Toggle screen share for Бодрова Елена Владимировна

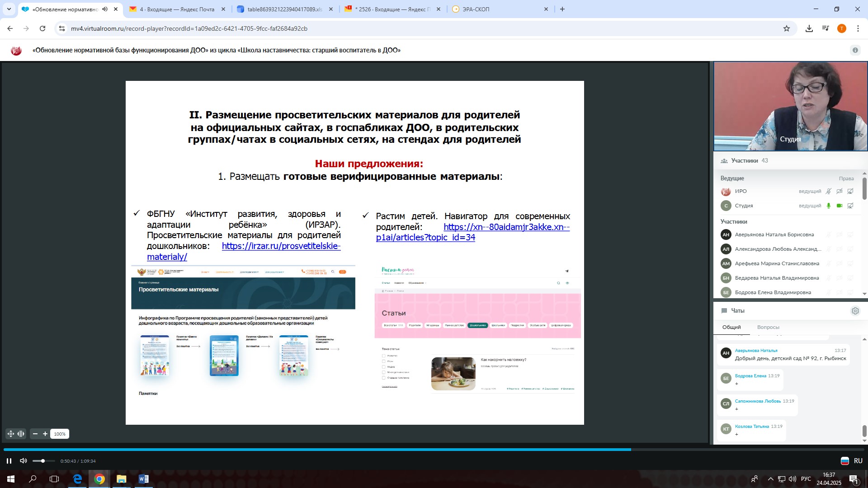coord(850,292)
